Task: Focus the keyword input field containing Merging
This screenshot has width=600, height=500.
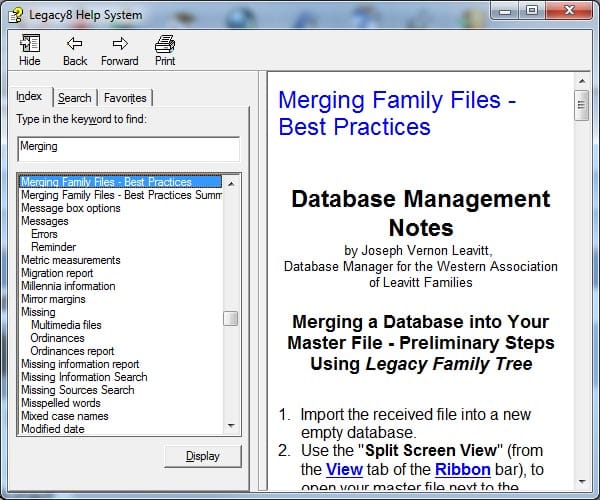Action: [129, 149]
